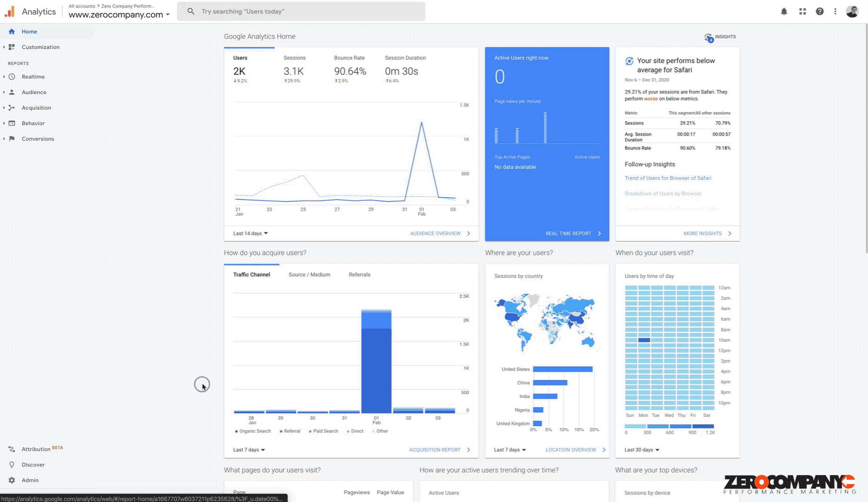The height and width of the screenshot is (502, 868).
Task: Expand the Audience reports section
Action: (4, 92)
